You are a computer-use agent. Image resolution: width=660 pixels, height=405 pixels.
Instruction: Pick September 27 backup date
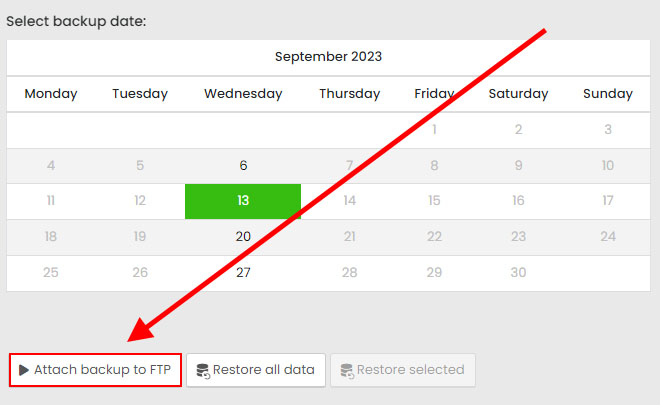tap(243, 273)
